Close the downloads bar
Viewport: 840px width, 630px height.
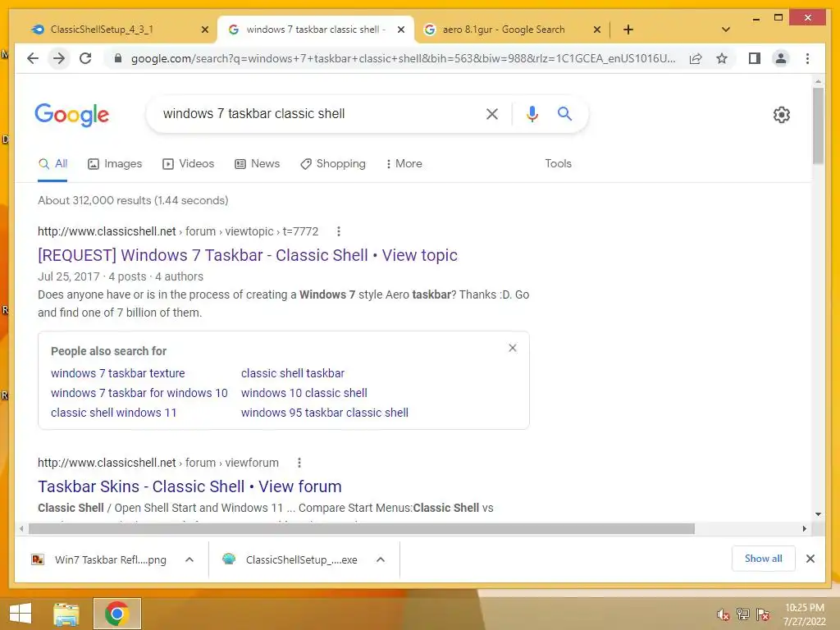pyautogui.click(x=810, y=559)
